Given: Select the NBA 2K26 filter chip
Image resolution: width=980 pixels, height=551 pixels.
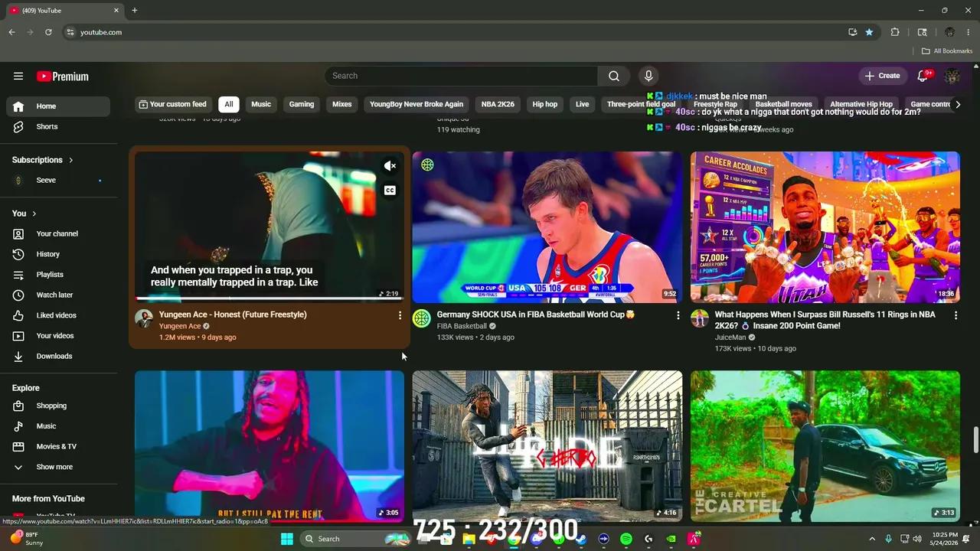Looking at the screenshot, I should click(498, 104).
